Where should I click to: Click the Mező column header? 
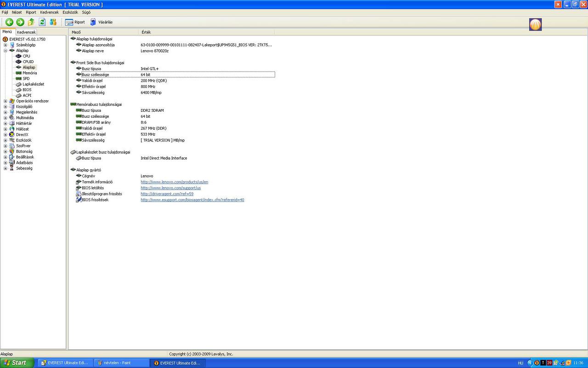104,32
